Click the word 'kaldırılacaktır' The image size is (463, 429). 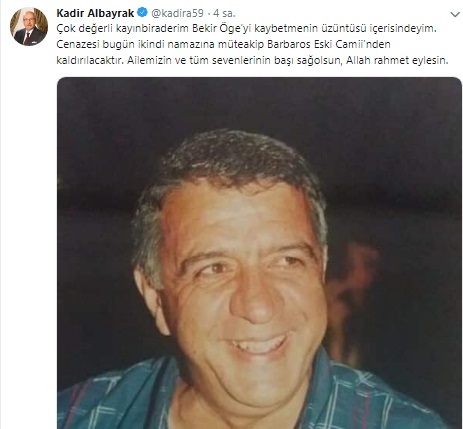pos(90,61)
